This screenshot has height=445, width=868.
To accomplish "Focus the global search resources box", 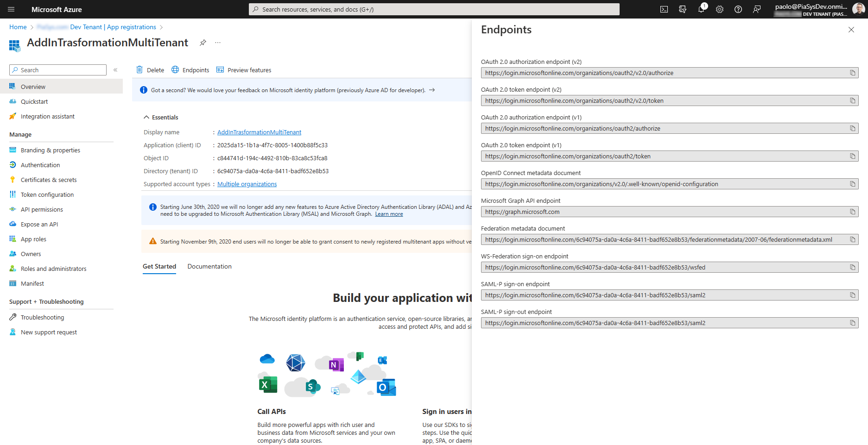I will [x=434, y=9].
